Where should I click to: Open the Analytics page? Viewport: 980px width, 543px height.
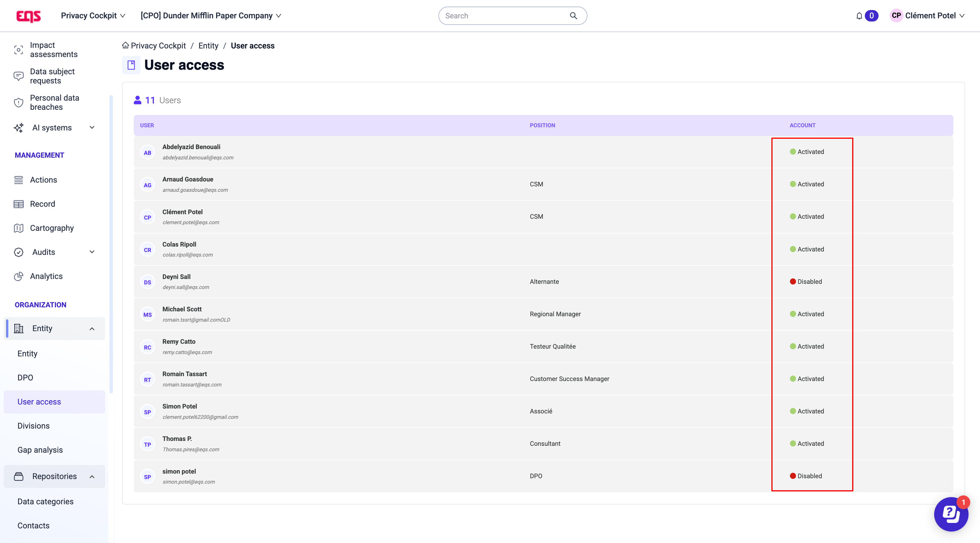[x=46, y=276]
